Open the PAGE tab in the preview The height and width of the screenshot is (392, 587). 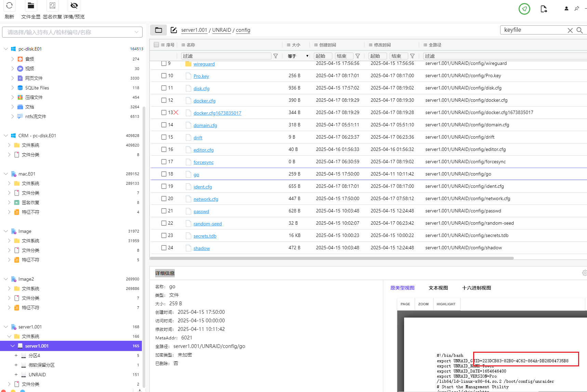click(x=405, y=304)
